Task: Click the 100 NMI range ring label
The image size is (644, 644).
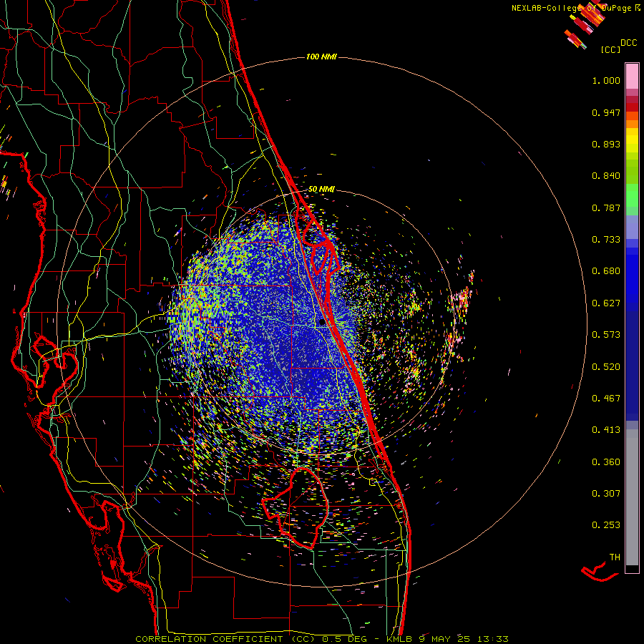Action: 321,57
